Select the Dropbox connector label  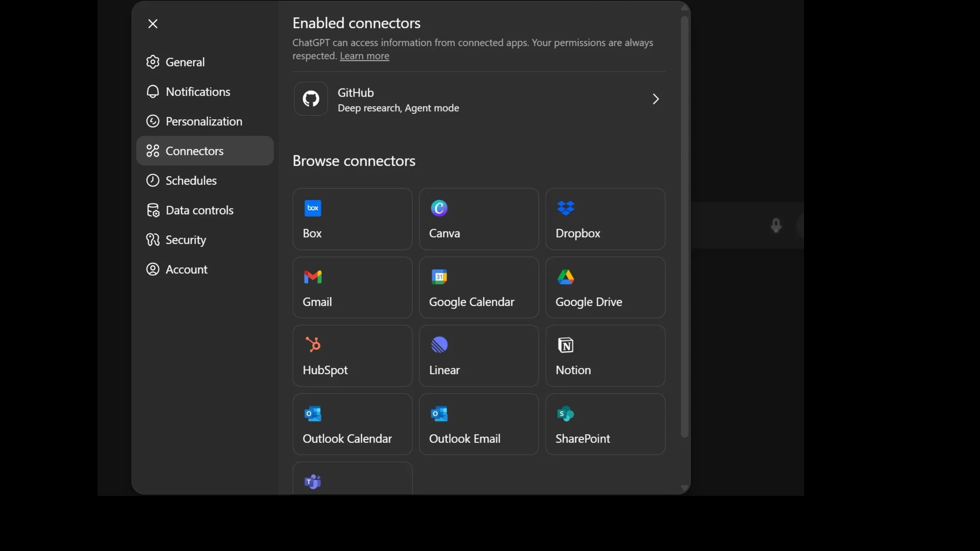click(578, 233)
